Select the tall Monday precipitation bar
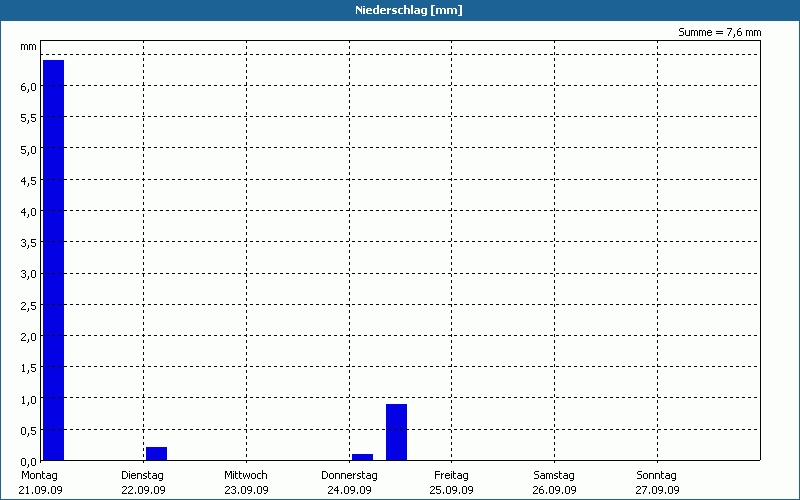Screen dimensions: 800x500 click(54, 260)
